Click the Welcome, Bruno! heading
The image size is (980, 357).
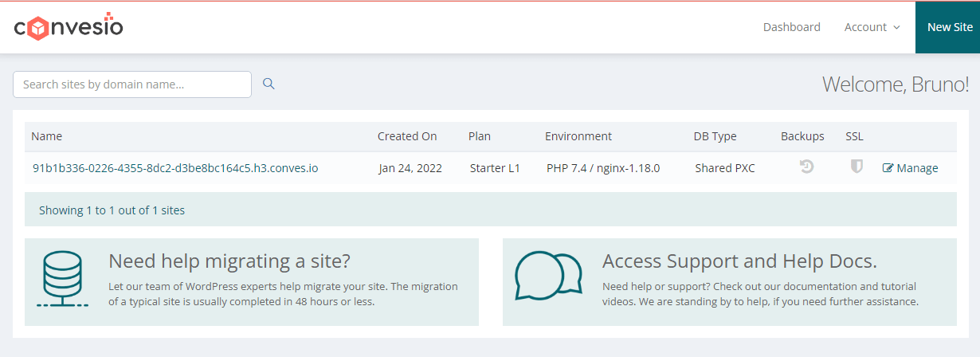tap(896, 84)
